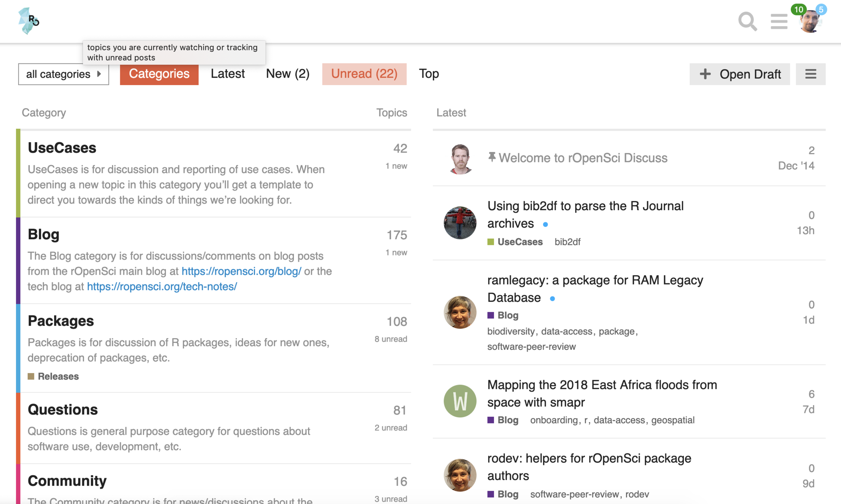Follow the ropensci.org/tech-notes/ link
This screenshot has width=841, height=504.
point(162,287)
